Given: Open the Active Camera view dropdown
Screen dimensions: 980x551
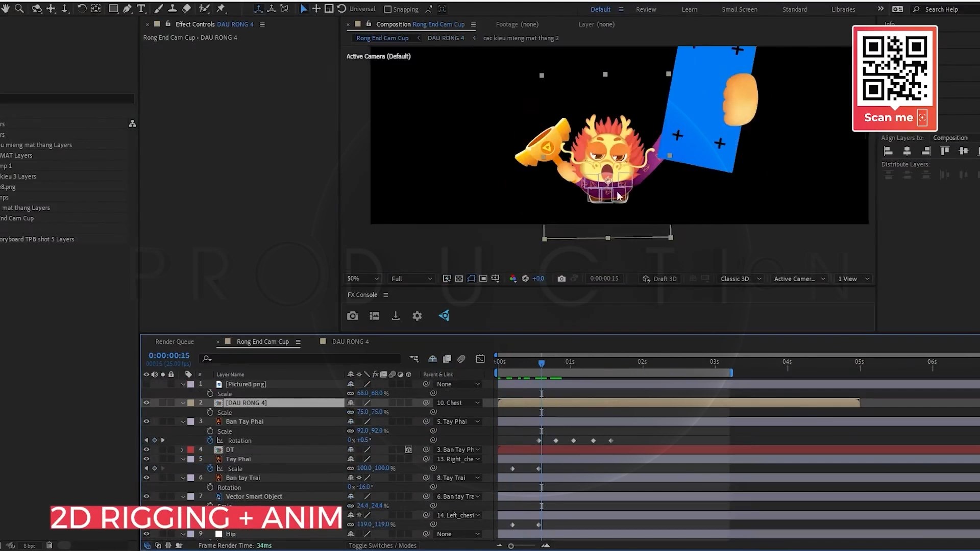Looking at the screenshot, I should (x=800, y=279).
